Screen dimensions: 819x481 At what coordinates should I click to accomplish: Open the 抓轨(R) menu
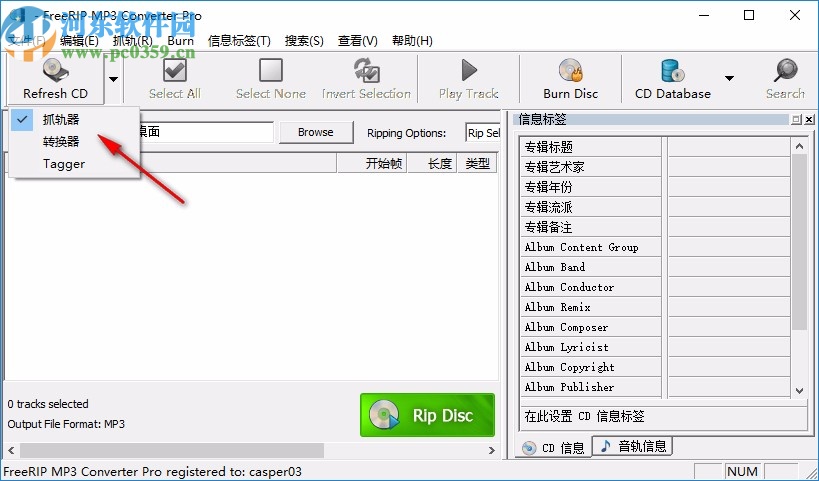(x=133, y=41)
